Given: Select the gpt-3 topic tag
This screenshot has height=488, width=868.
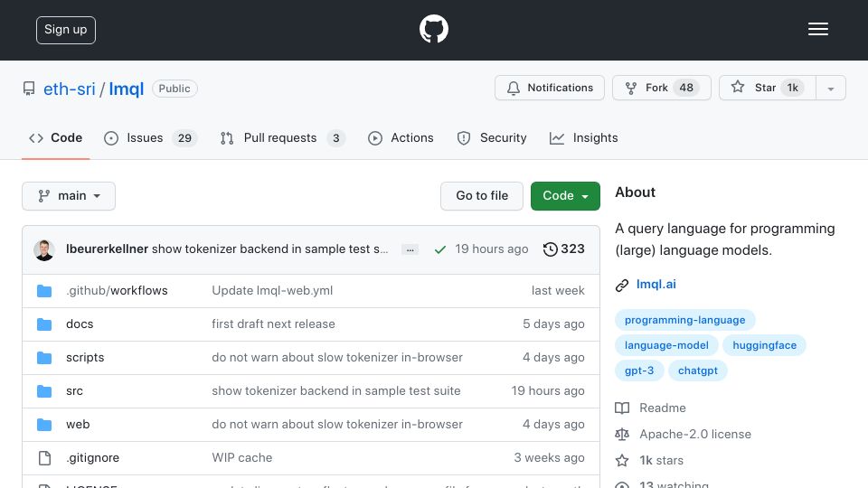Looking at the screenshot, I should pos(639,371).
